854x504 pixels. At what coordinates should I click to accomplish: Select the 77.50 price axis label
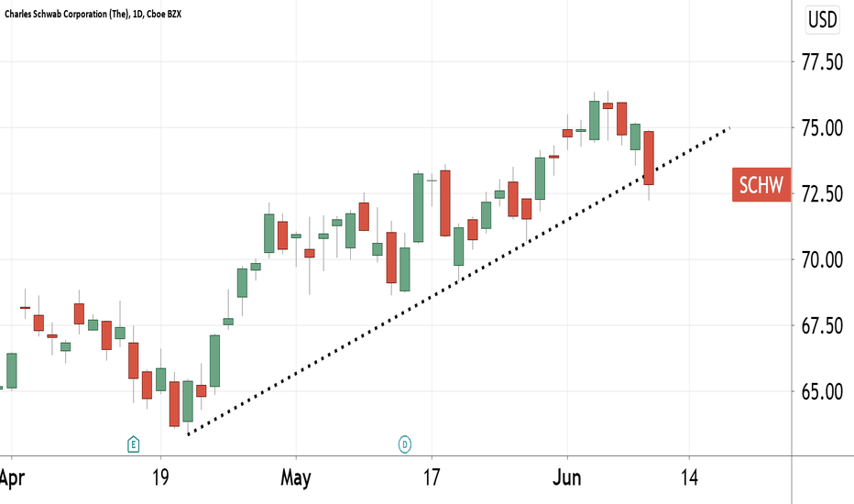click(x=823, y=62)
